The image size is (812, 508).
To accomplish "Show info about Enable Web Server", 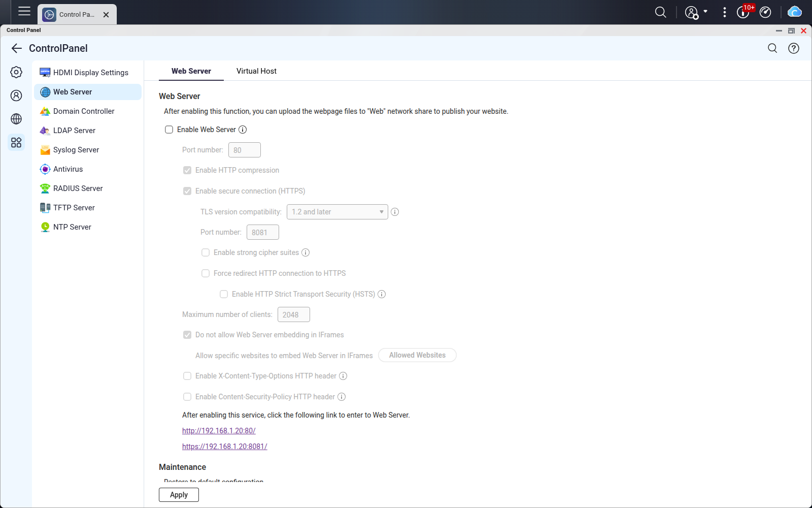I will [243, 130].
